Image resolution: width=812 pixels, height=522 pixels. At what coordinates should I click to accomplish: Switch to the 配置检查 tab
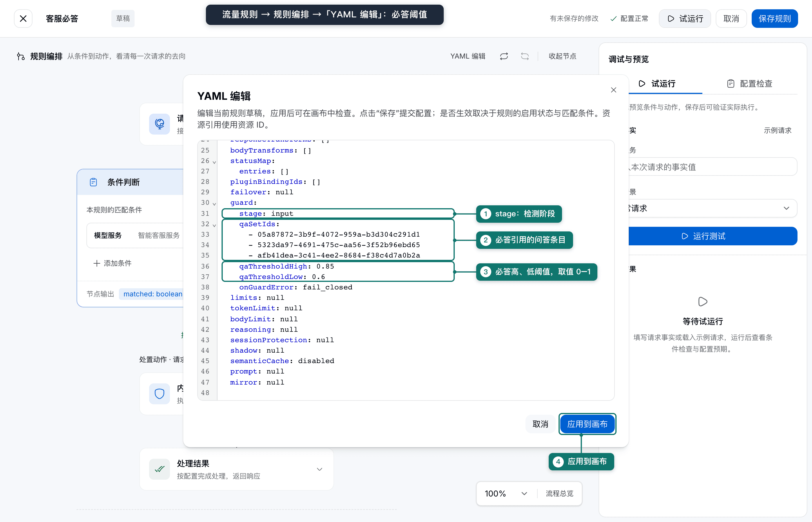pos(750,84)
